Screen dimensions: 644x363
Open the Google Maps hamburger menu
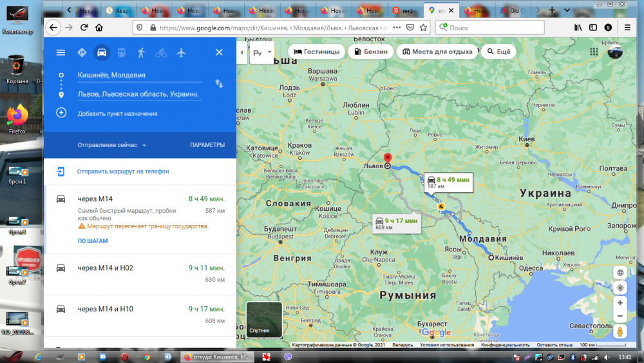click(x=61, y=53)
